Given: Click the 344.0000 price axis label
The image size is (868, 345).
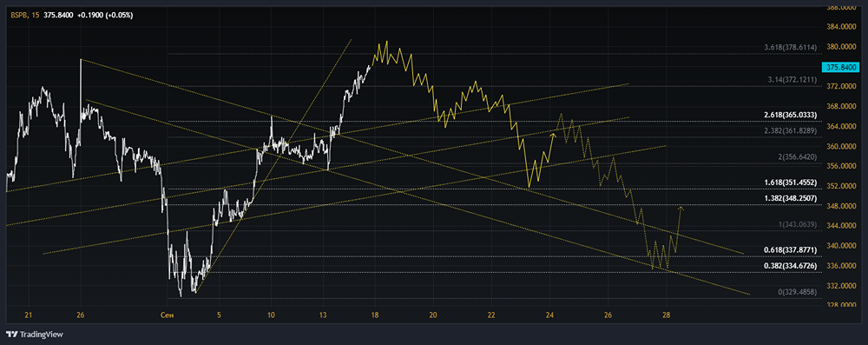Looking at the screenshot, I should coord(841,226).
